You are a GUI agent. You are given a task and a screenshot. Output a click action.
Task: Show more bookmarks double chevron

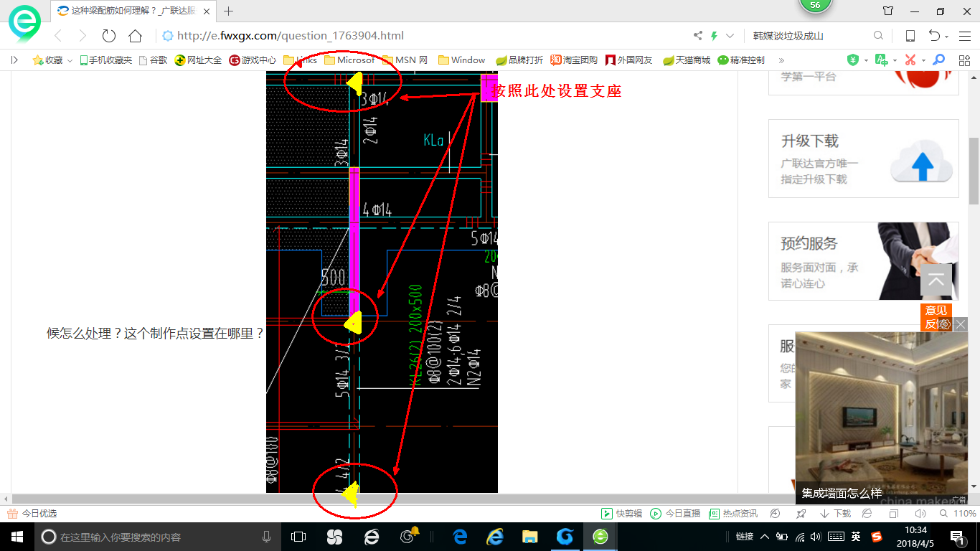(781, 60)
